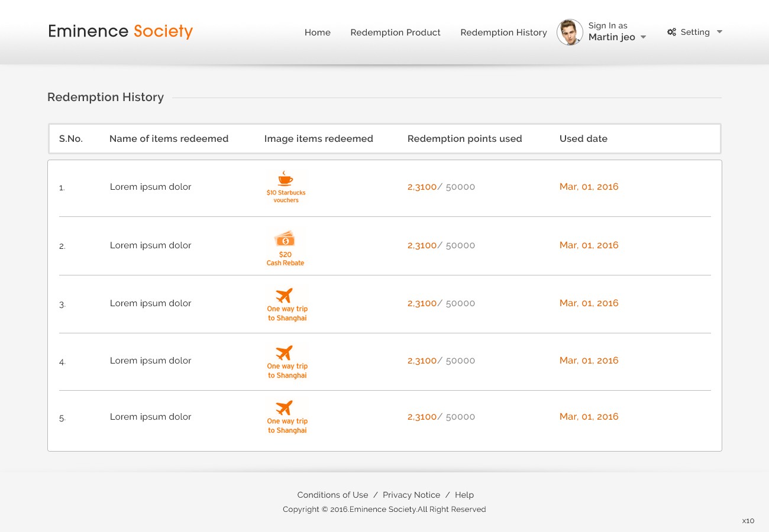Open the Setting dropdown arrow

[719, 32]
